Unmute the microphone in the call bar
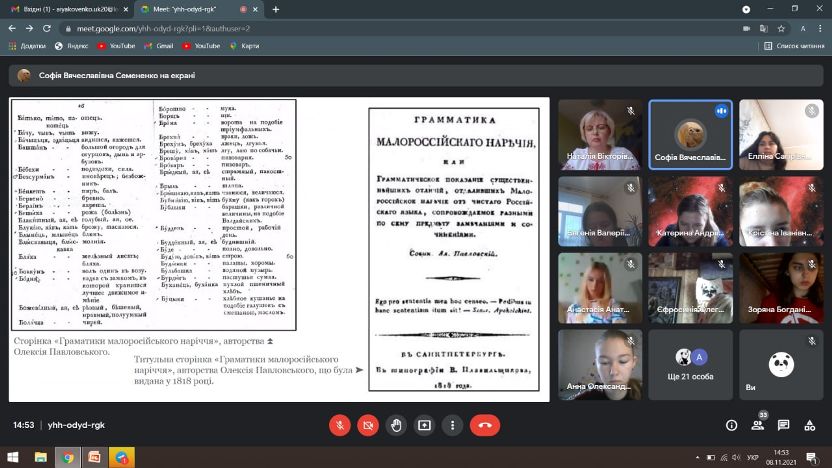 (340, 425)
